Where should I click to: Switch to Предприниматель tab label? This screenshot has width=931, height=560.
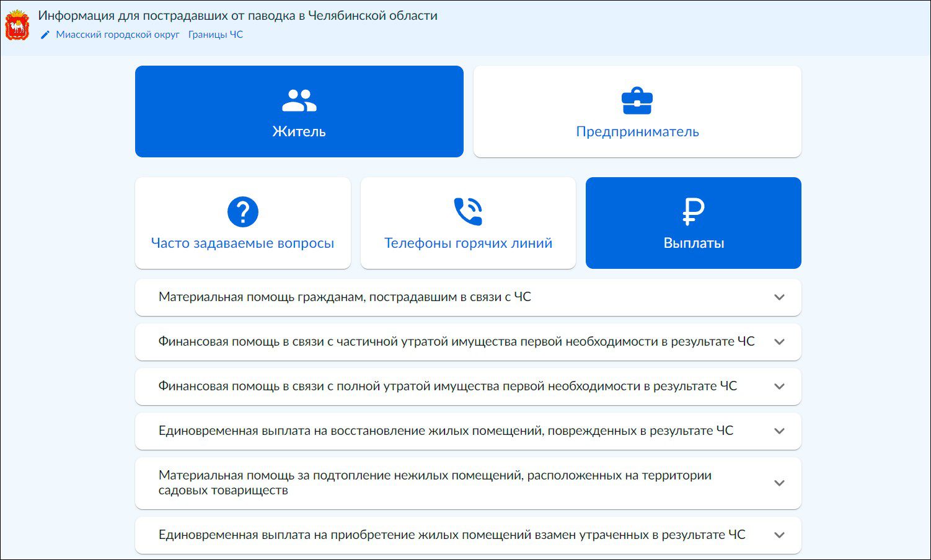(637, 131)
